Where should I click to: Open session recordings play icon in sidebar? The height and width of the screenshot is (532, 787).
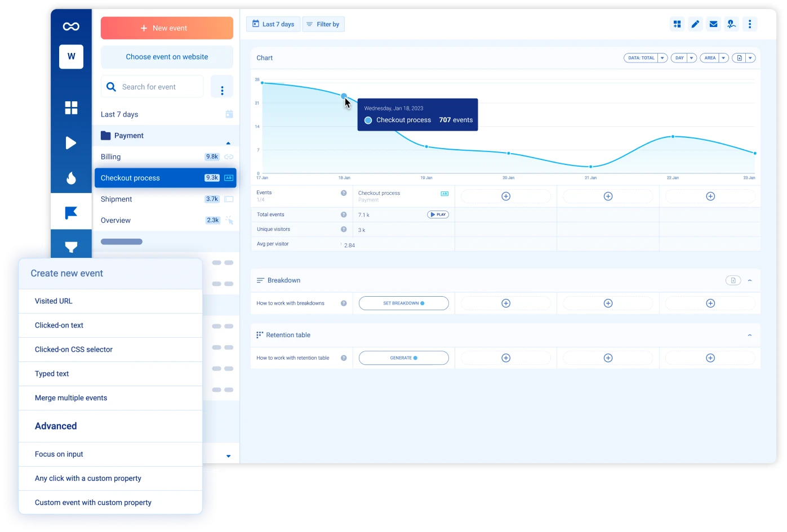(x=71, y=143)
